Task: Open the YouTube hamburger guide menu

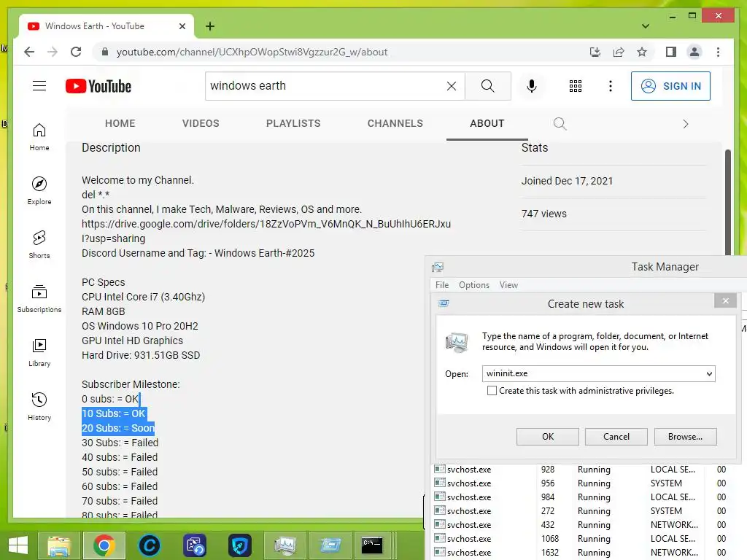Action: pos(39,86)
